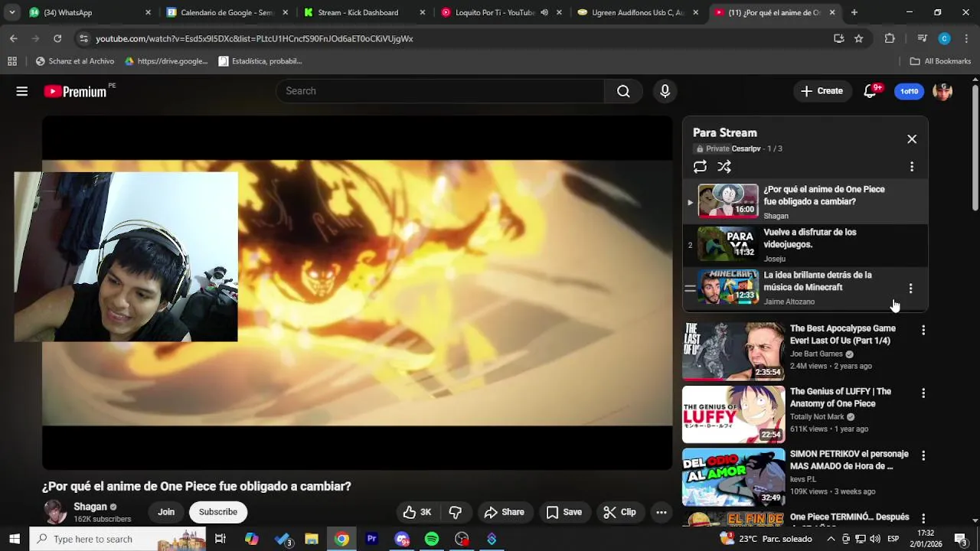Open options for SIMON PETRIKOV video

click(x=923, y=455)
